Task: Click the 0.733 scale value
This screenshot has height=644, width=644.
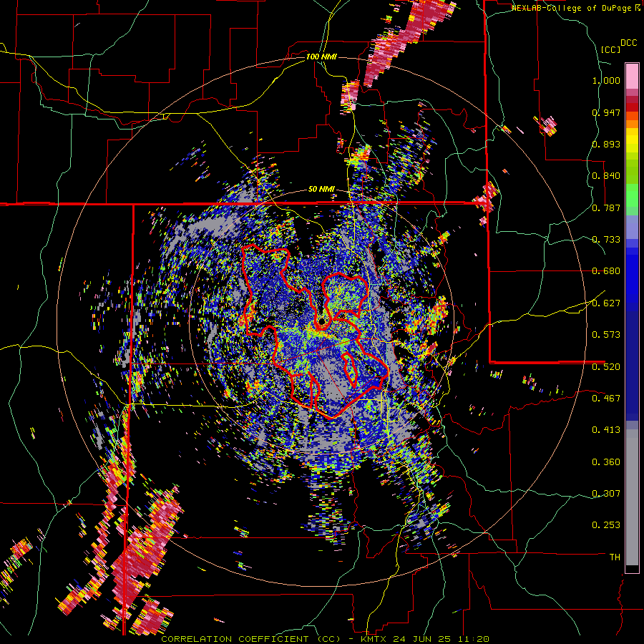Action: pos(606,240)
